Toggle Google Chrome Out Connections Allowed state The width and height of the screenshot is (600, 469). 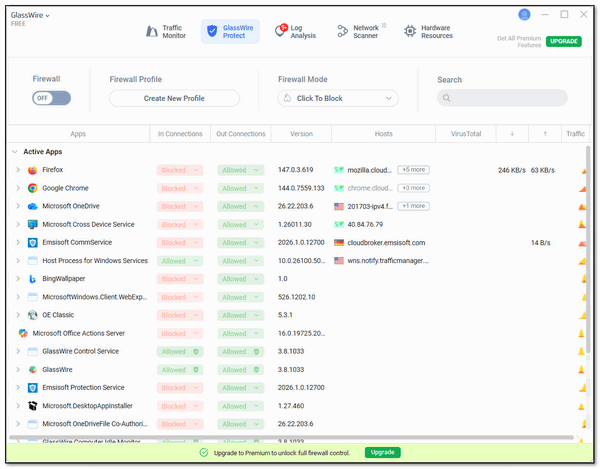[241, 188]
